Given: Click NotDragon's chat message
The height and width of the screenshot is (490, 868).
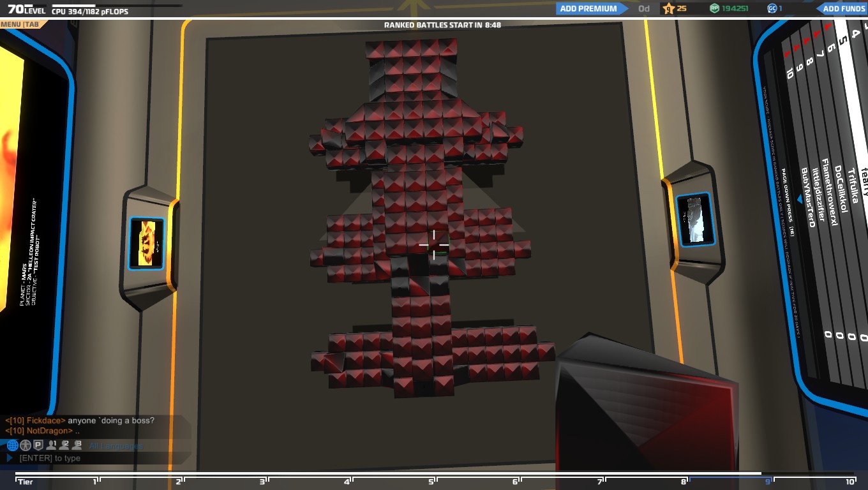Looking at the screenshot, I should coord(42,431).
